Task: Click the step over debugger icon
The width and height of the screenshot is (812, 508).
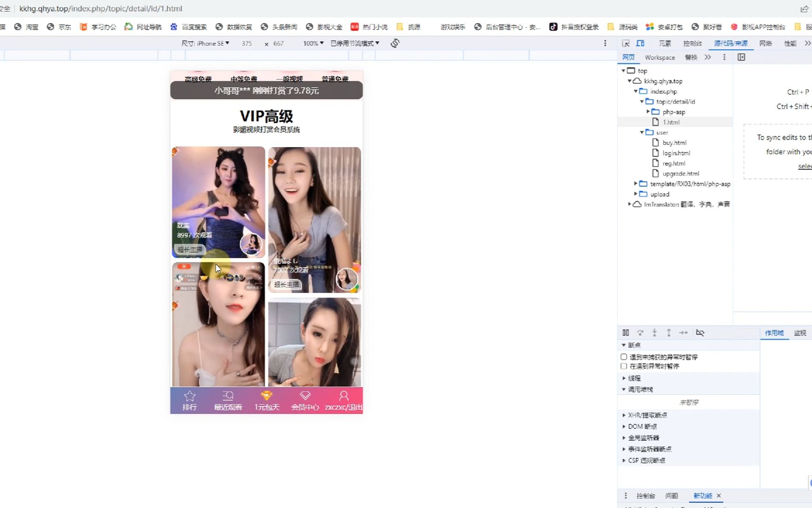Action: point(640,333)
